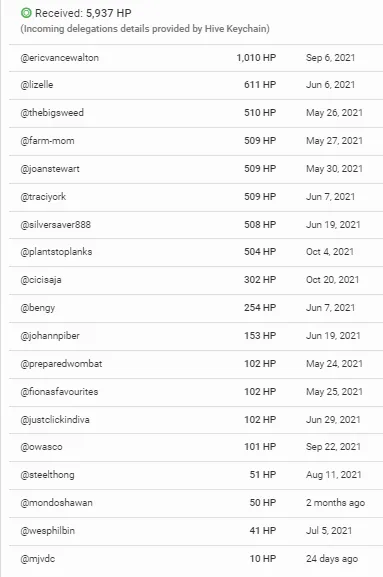
Task: Select the 1,010 HP delegation amount
Action: tap(256, 58)
